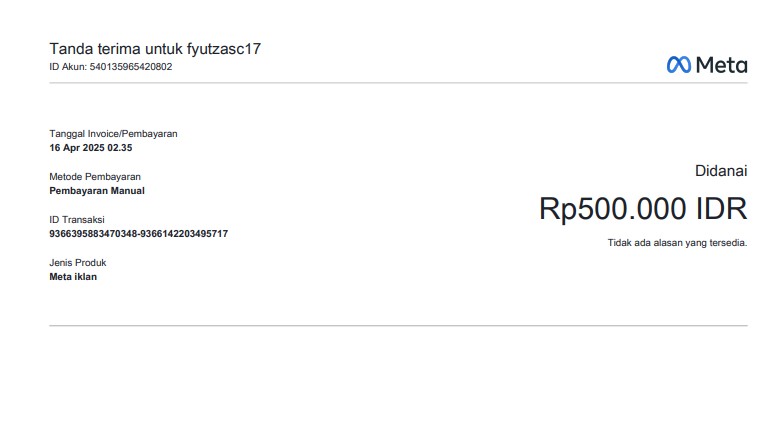
Task: Click the header divider line below the account ID
Action: [x=398, y=83]
